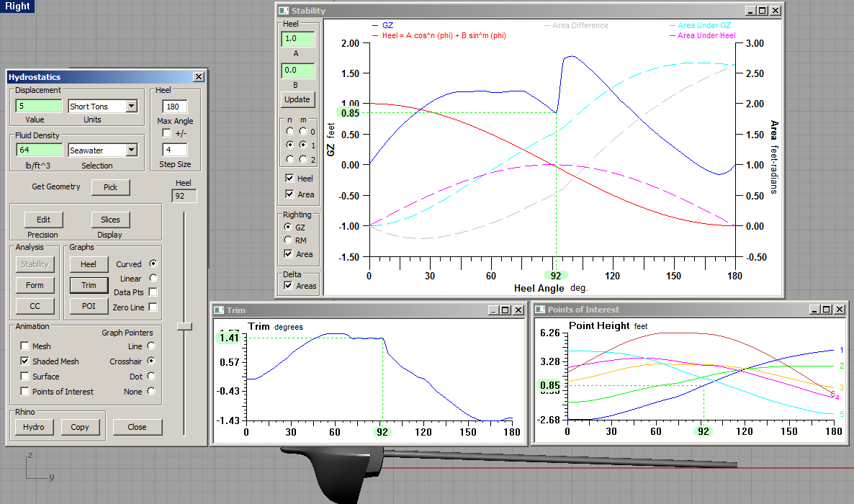854x504 pixels.
Task: Click the Copy button
Action: click(x=79, y=427)
